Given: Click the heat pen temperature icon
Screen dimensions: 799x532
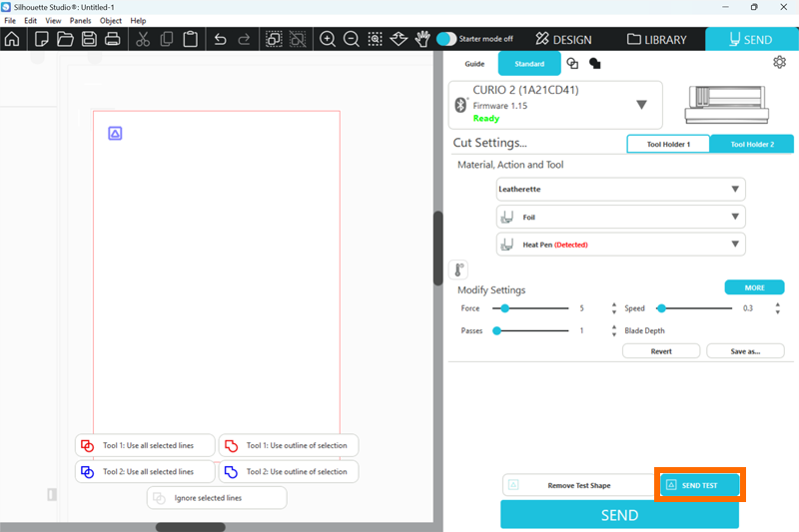Looking at the screenshot, I should pyautogui.click(x=457, y=269).
